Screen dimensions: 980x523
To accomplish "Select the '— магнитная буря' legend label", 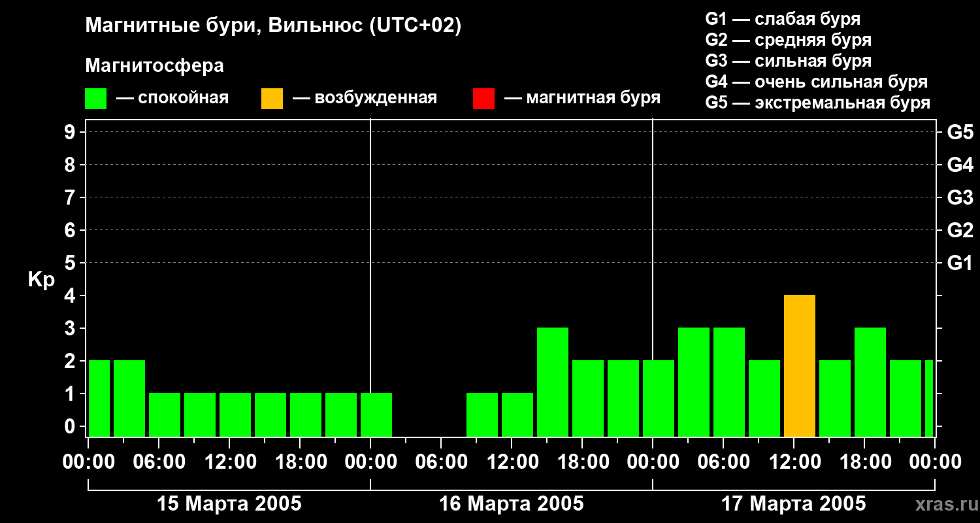I will [x=583, y=98].
